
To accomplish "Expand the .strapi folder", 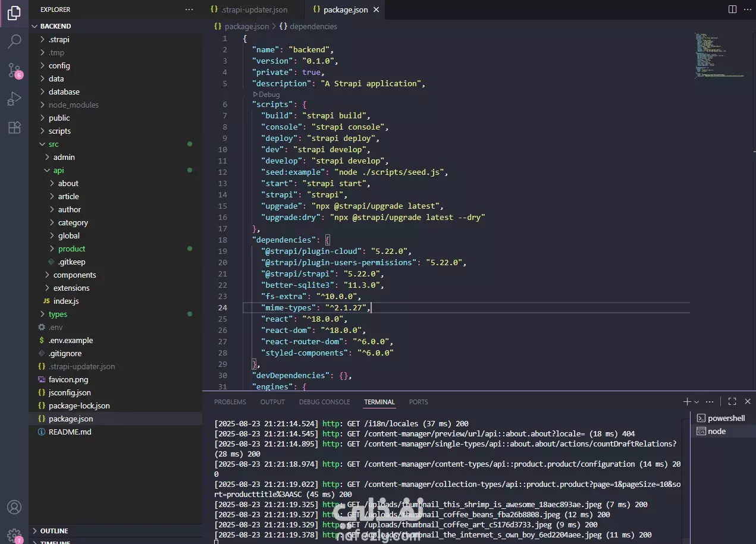I will pos(115,39).
